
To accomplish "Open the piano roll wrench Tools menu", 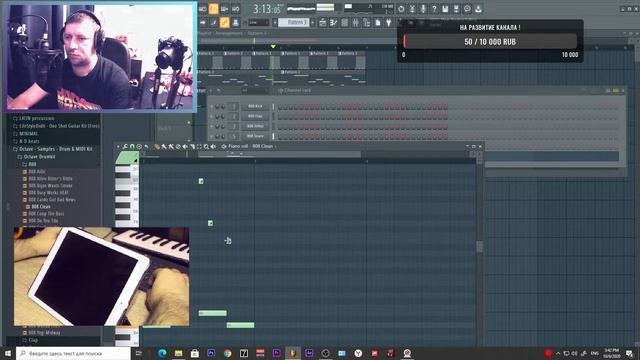I will [x=125, y=146].
